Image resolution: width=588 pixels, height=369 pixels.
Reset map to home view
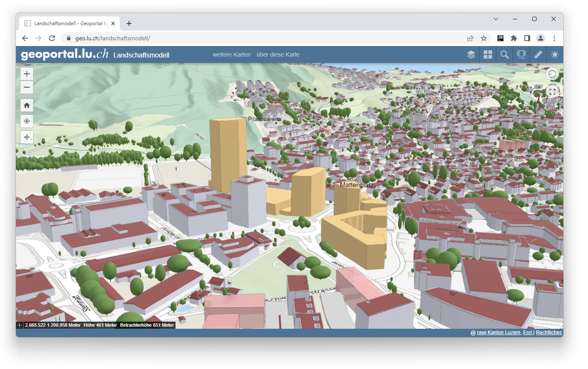27,105
